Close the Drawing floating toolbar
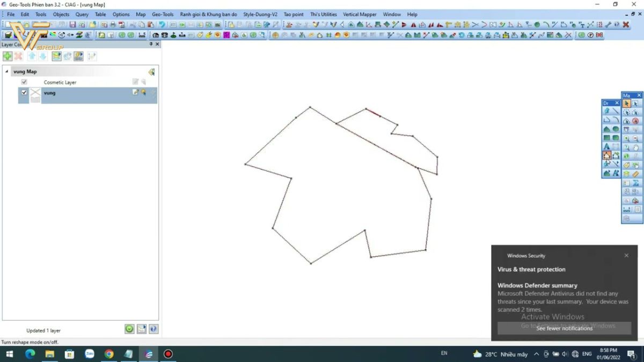Image resolution: width=644 pixels, height=362 pixels. (x=617, y=103)
